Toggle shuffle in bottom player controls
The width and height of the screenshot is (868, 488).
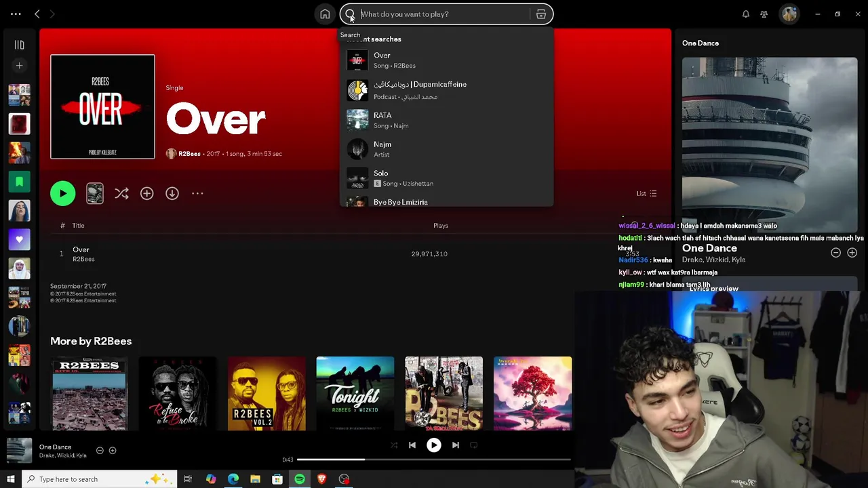(394, 445)
